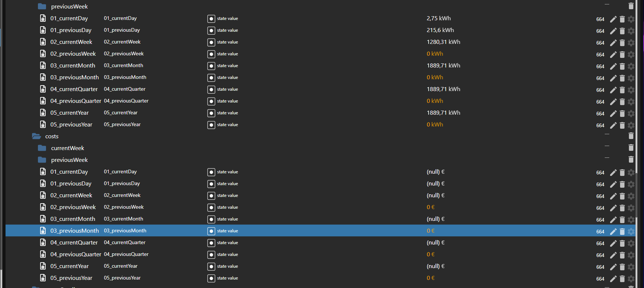
Task: Delete 04_previousQuarter object showing 0 €
Action: (622, 255)
